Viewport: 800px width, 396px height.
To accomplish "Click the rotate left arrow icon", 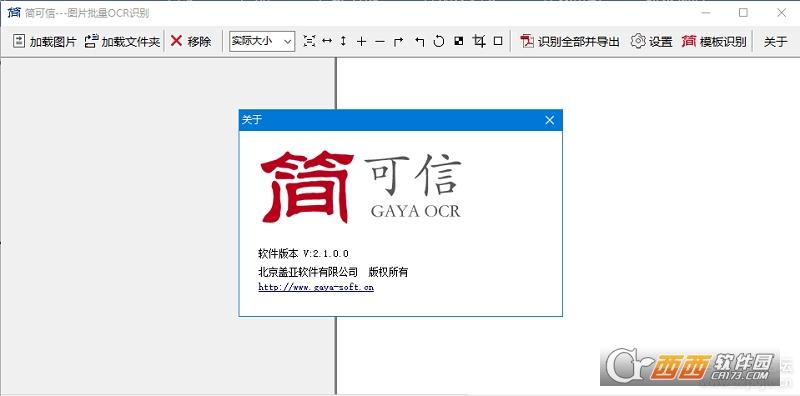I will (419, 41).
